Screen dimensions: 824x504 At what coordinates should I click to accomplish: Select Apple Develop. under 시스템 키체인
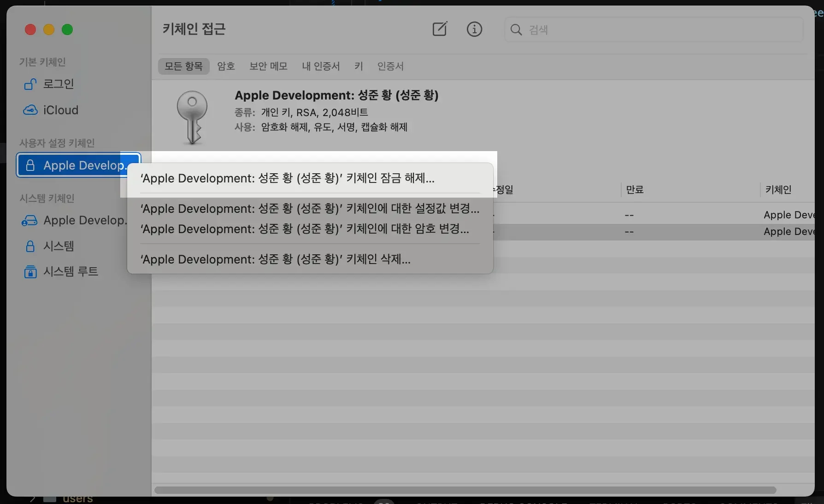point(78,220)
